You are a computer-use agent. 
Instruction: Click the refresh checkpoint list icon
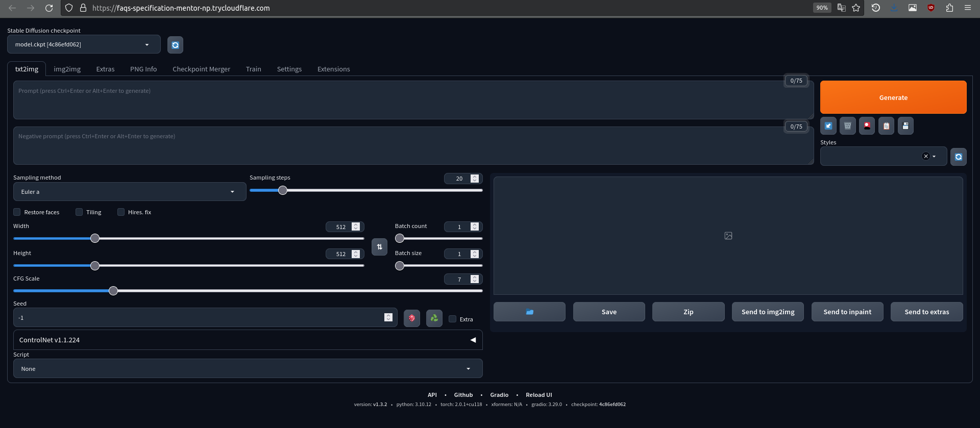(175, 45)
